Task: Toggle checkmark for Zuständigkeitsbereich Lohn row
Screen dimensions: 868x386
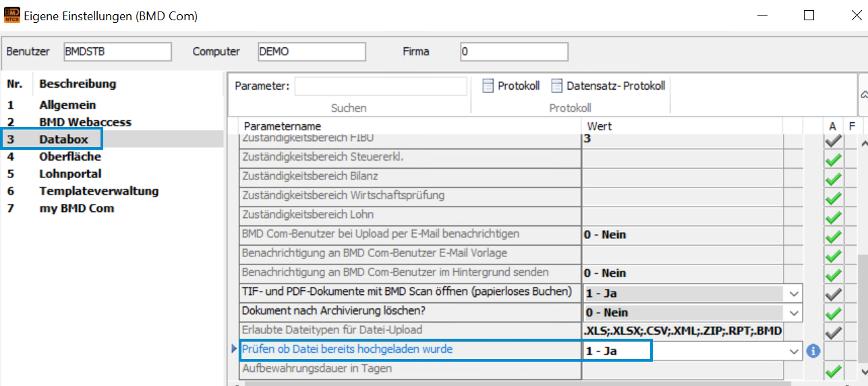Action: click(x=834, y=218)
